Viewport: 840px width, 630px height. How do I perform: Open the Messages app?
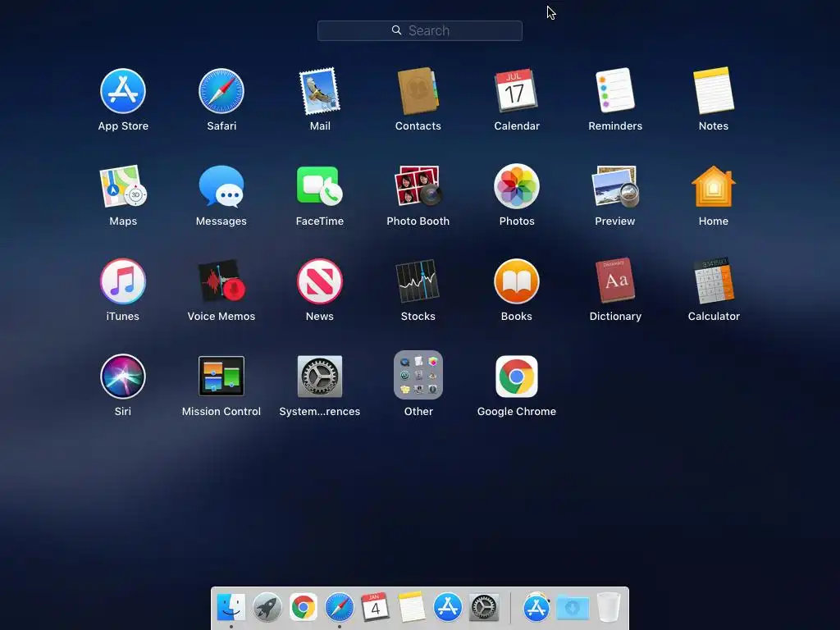pos(221,186)
